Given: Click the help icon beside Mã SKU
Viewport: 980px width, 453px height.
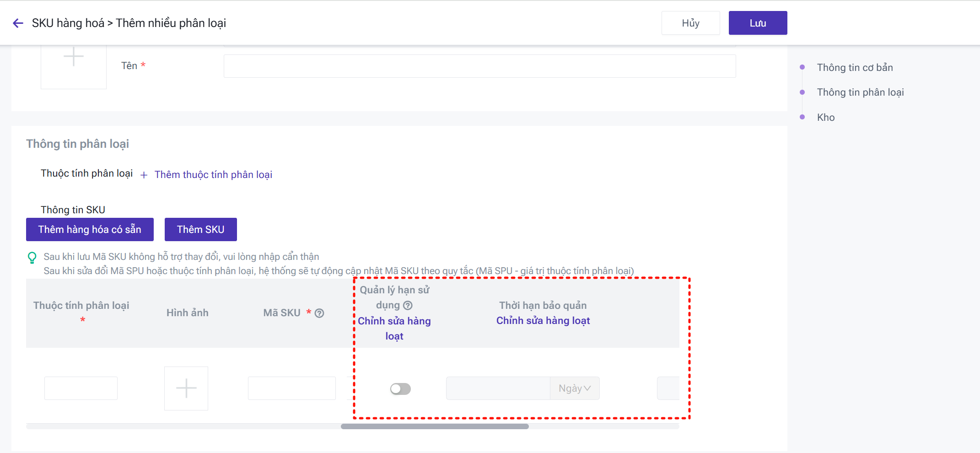Looking at the screenshot, I should tap(319, 313).
